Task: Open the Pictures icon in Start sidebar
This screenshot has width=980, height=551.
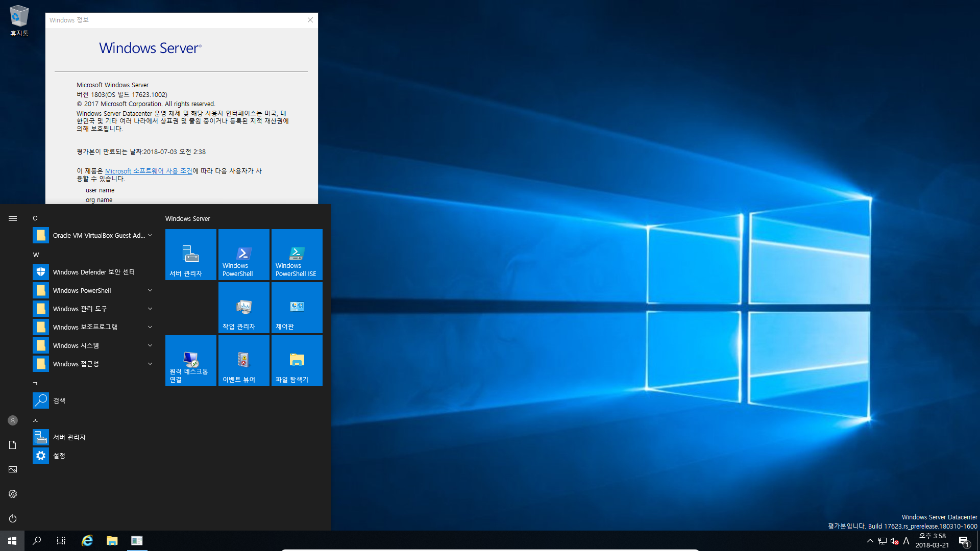Action: click(x=13, y=469)
